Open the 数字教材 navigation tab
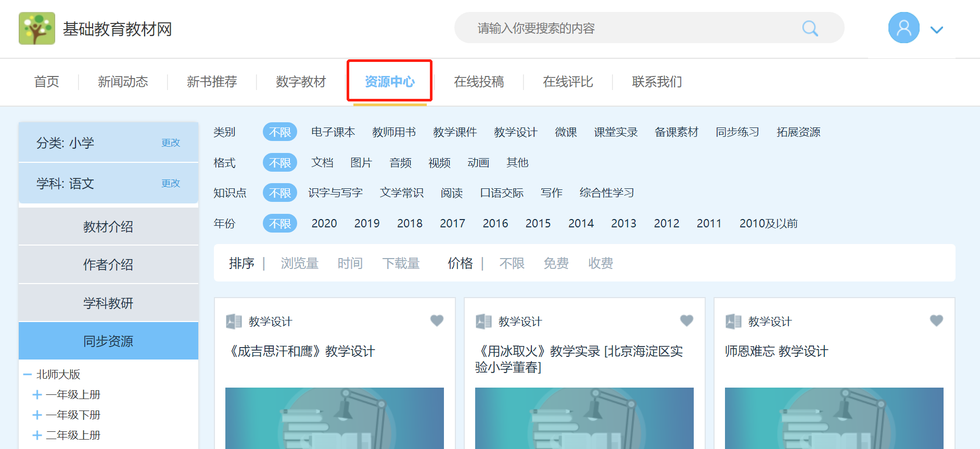Image resolution: width=980 pixels, height=449 pixels. (x=301, y=82)
